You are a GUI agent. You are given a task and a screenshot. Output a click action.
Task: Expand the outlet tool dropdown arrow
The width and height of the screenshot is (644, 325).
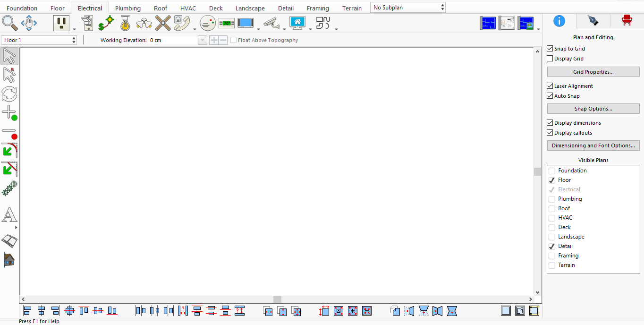coord(74,29)
